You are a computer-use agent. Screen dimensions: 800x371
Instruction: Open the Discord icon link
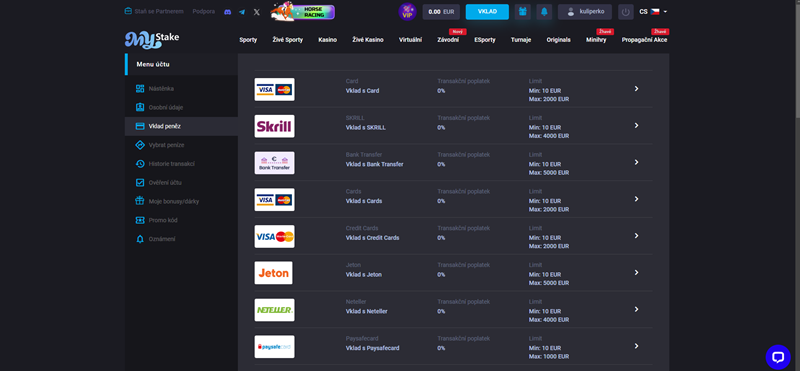228,12
